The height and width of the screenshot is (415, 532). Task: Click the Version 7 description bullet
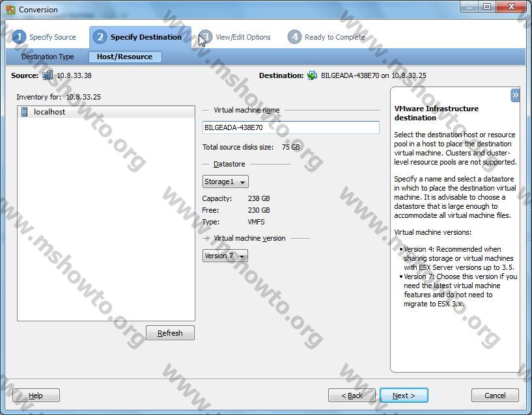click(458, 290)
